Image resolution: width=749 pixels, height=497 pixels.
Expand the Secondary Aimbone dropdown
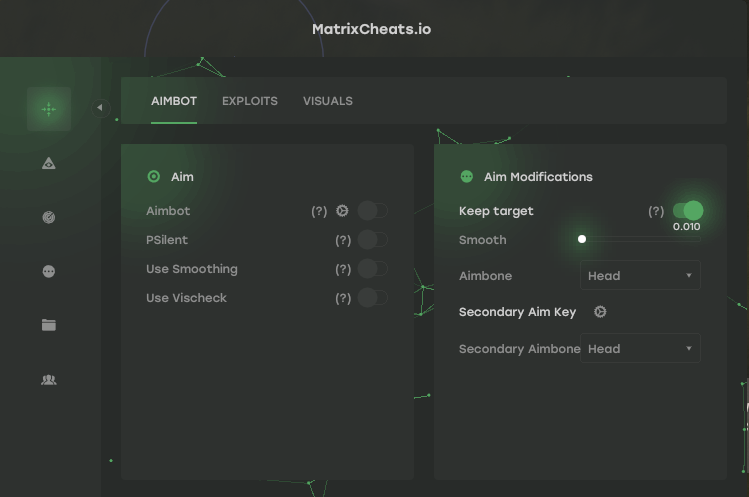tap(640, 349)
